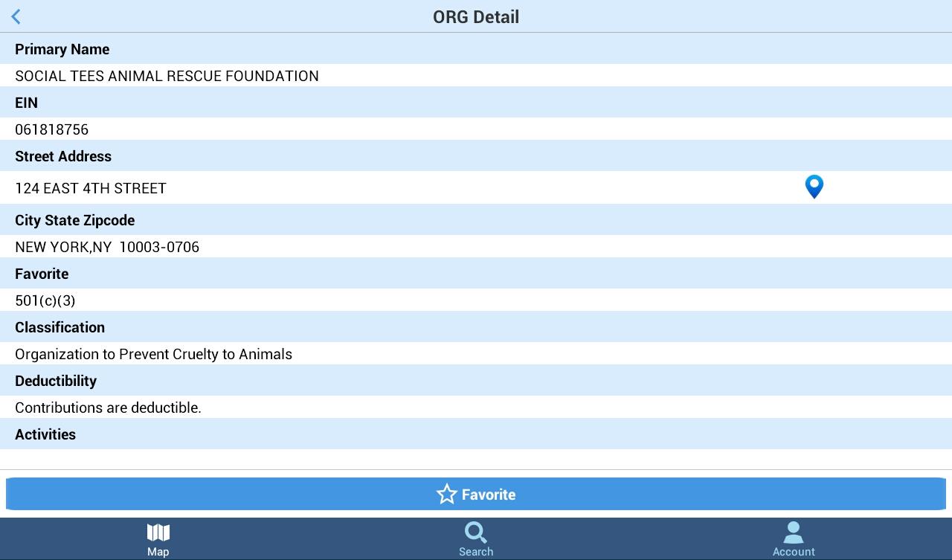Select the Favorite section heading
The height and width of the screenshot is (560, 952).
point(42,274)
